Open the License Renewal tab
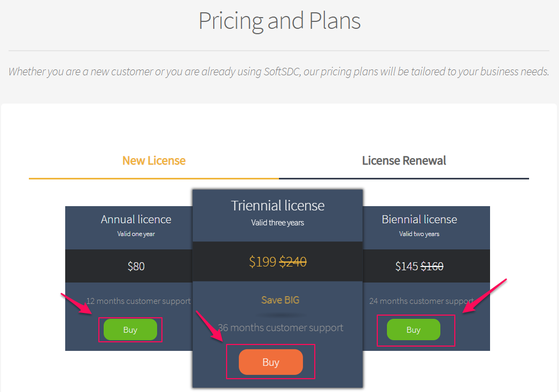 click(x=404, y=161)
